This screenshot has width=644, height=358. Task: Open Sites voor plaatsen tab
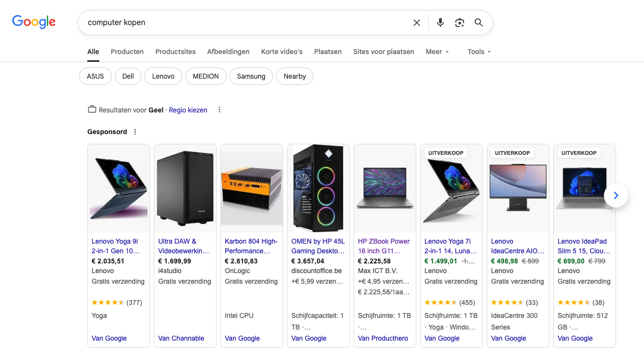tap(384, 52)
